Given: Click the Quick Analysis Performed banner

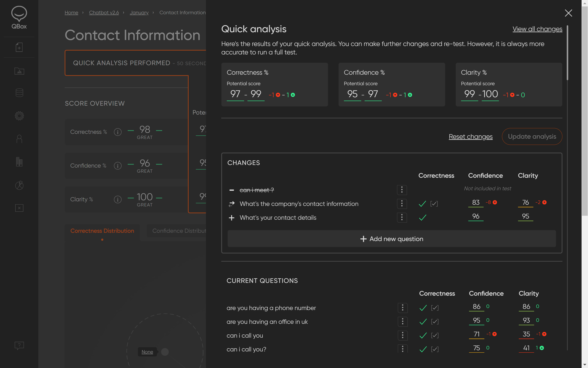Looking at the screenshot, I should click(x=136, y=63).
